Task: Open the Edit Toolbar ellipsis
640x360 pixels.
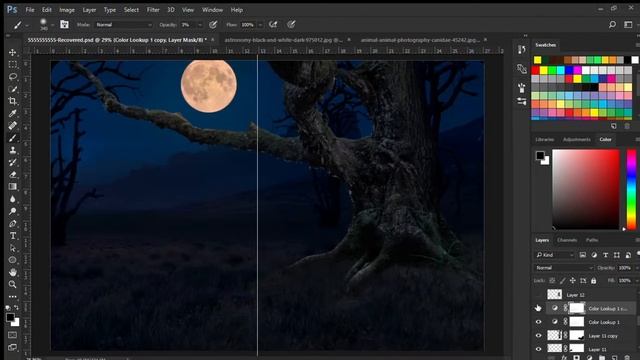Action: [x=13, y=297]
